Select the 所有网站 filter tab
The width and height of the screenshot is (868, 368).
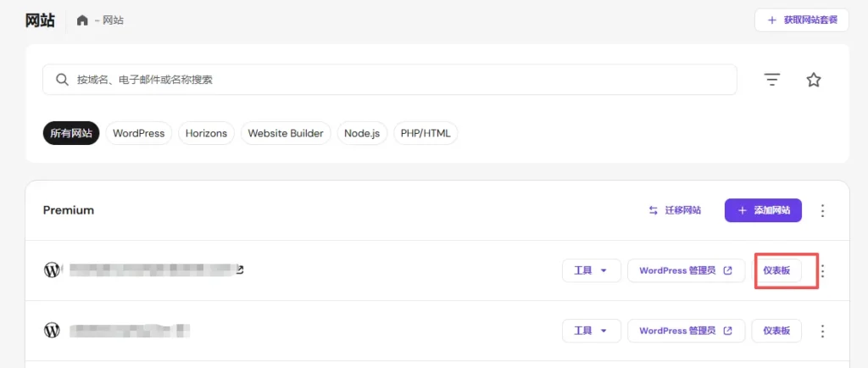[71, 133]
